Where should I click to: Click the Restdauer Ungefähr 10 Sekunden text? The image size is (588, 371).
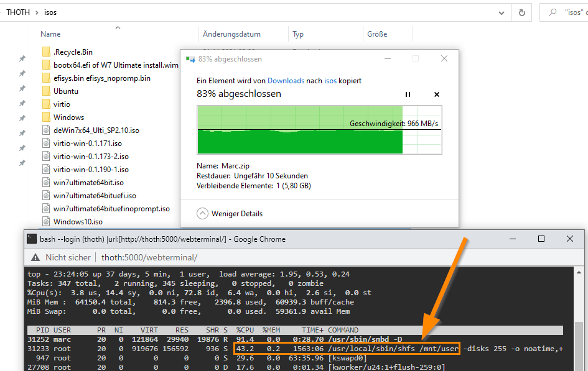click(x=252, y=176)
